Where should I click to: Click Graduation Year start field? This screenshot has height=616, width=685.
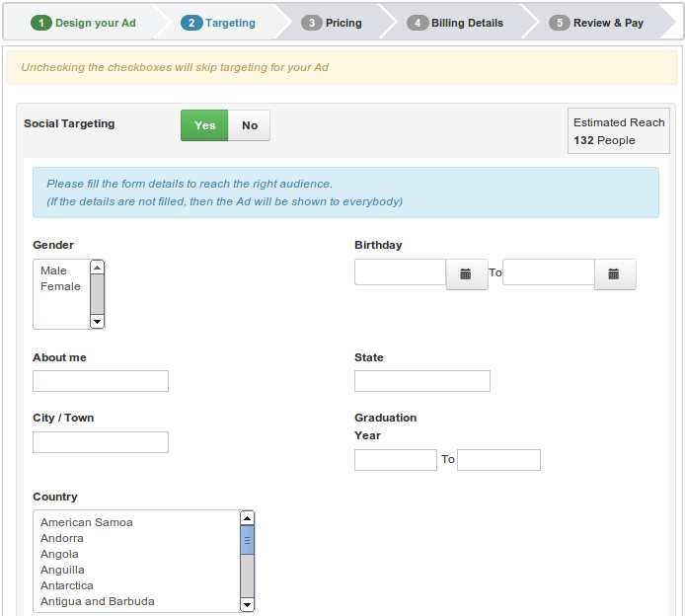(x=395, y=460)
